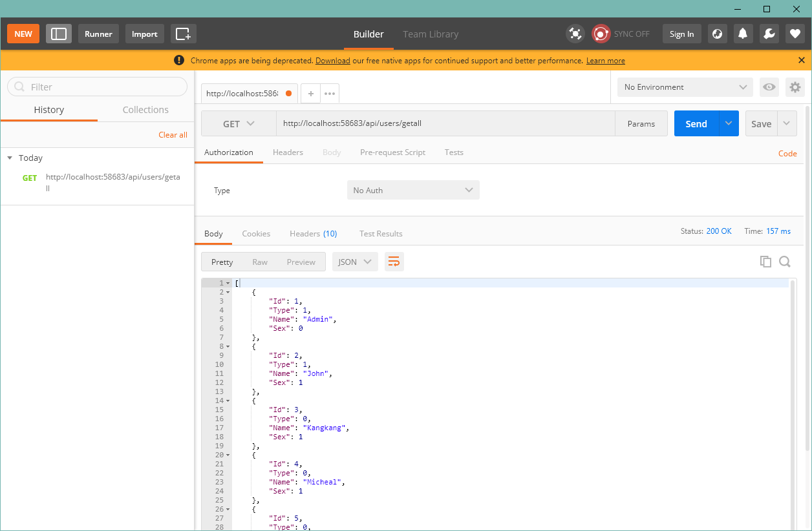Switch to the Builder tab
Image resolution: width=812 pixels, height=531 pixels.
pos(369,34)
